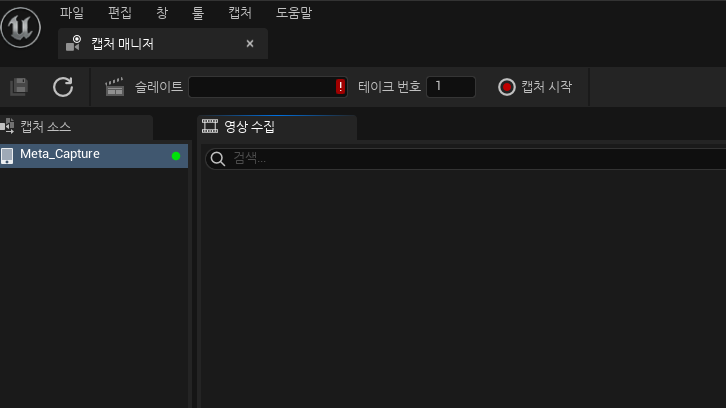Click the capture manager icon on tab
The height and width of the screenshot is (408, 726).
tap(74, 44)
